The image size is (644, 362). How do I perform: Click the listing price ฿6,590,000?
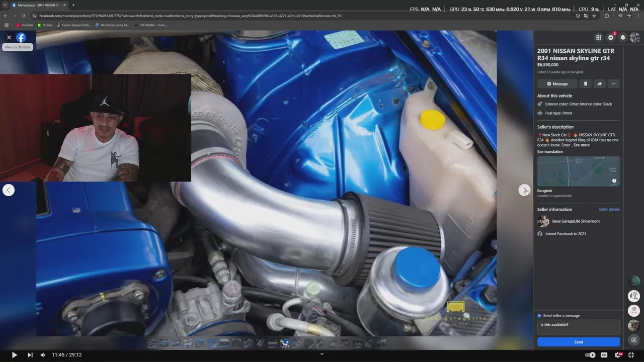pos(548,65)
